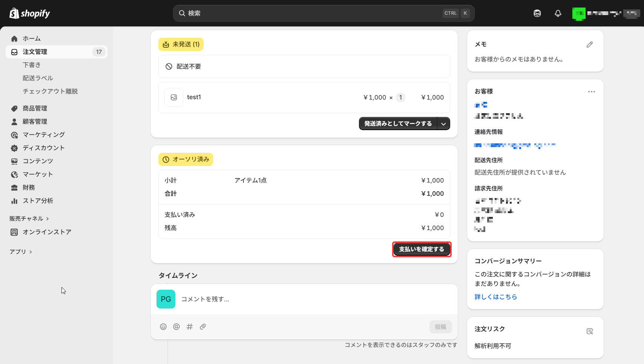Click the 未発送 (1) status badge
Image resolution: width=644 pixels, height=364 pixels.
181,45
